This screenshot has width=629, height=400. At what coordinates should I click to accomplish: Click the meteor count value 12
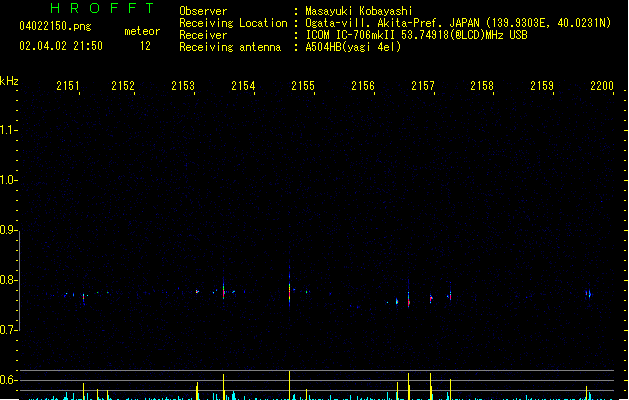click(145, 46)
